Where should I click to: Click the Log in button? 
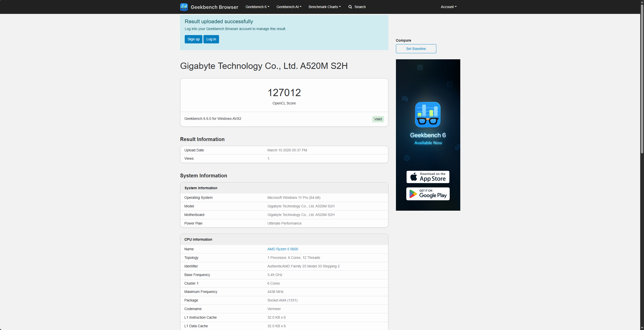click(211, 39)
